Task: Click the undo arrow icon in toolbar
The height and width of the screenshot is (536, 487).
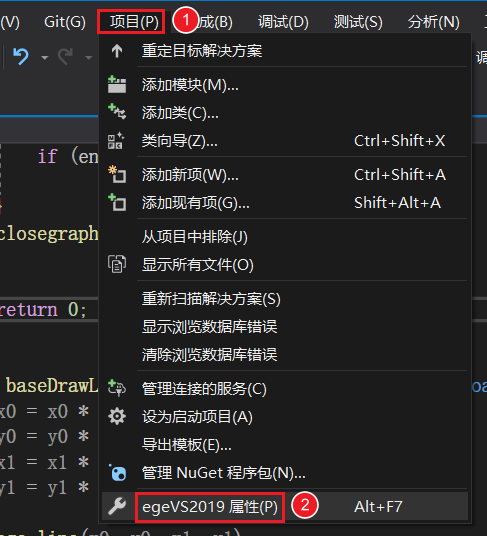Action: click(21, 56)
